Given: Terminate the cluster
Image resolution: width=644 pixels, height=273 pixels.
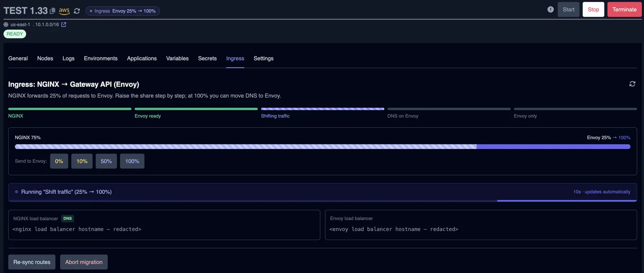Looking at the screenshot, I should tap(624, 10).
